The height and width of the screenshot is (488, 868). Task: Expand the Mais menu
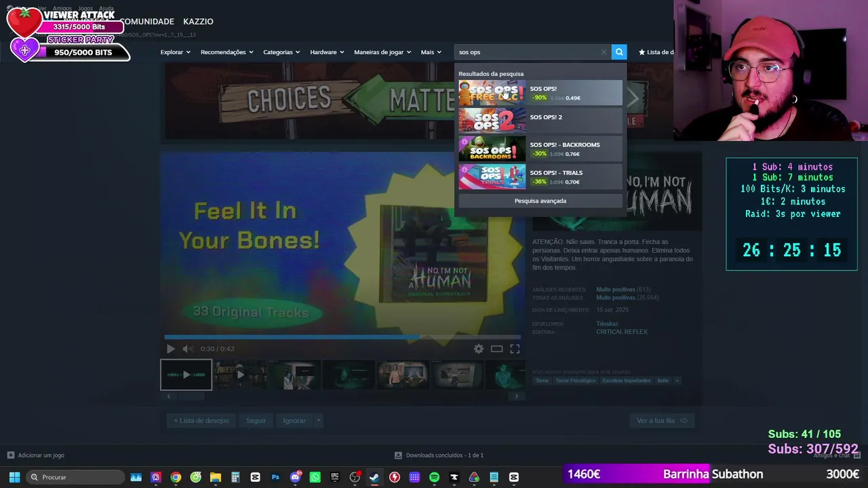[431, 52]
